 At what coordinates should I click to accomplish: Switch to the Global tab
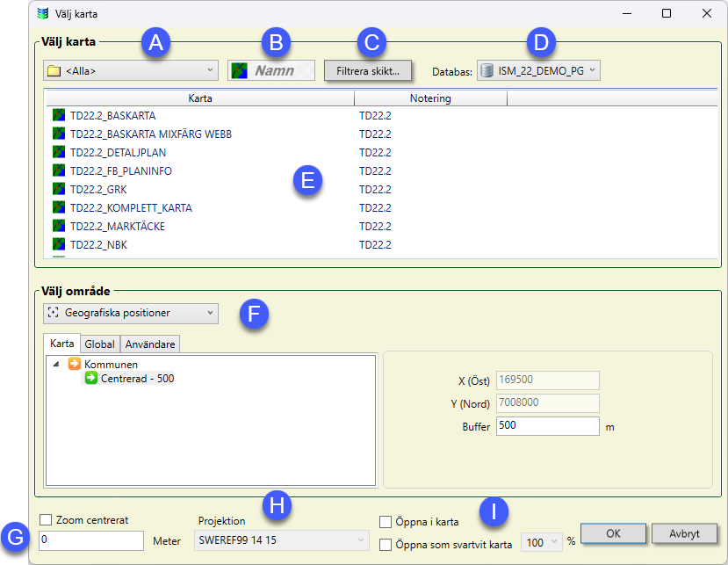coord(99,344)
